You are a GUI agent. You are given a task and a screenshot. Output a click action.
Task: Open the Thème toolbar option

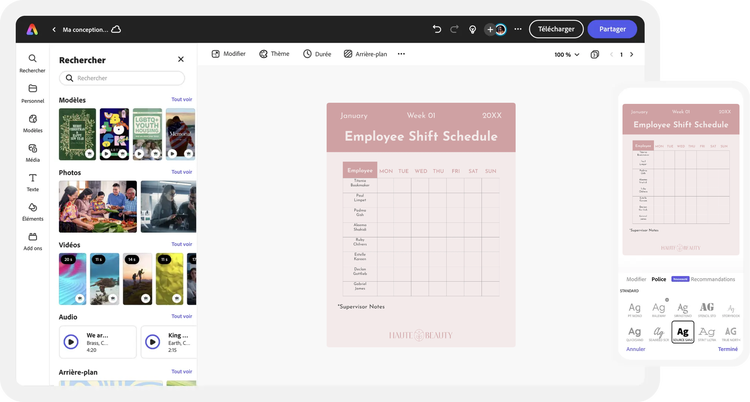point(274,54)
